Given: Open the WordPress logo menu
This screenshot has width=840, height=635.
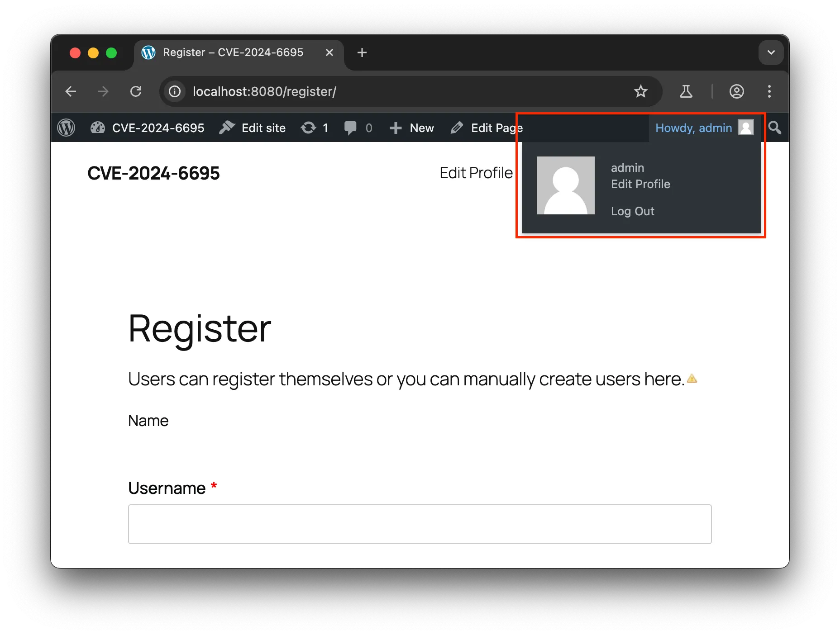Looking at the screenshot, I should (x=66, y=128).
